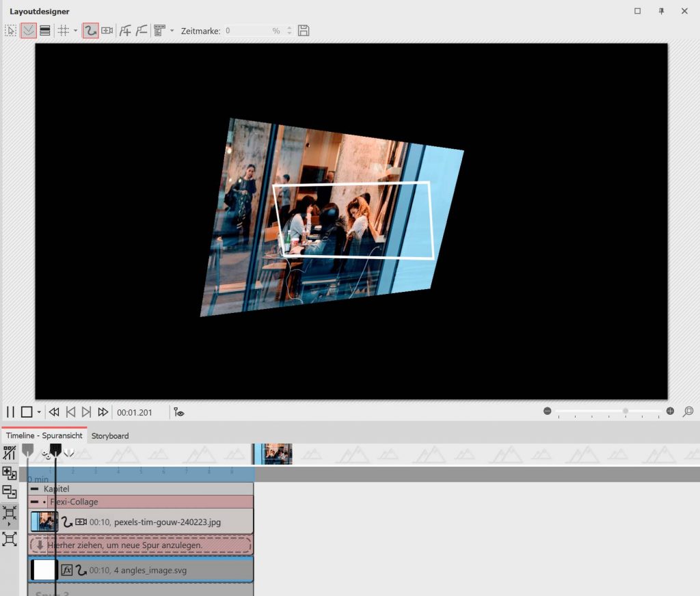Screen dimensions: 700x596
Task: Select the selection arrow tool in Layoutdesigner toolbar
Action: point(11,31)
